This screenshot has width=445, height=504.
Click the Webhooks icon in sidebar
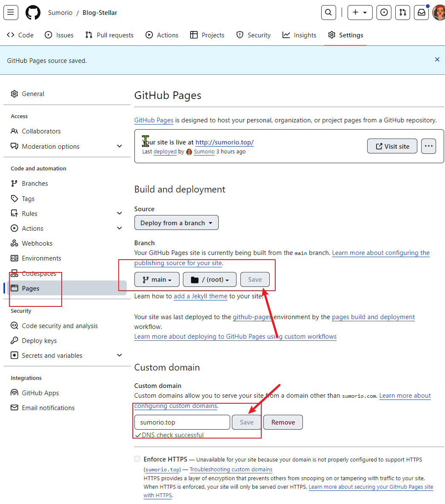14,244
